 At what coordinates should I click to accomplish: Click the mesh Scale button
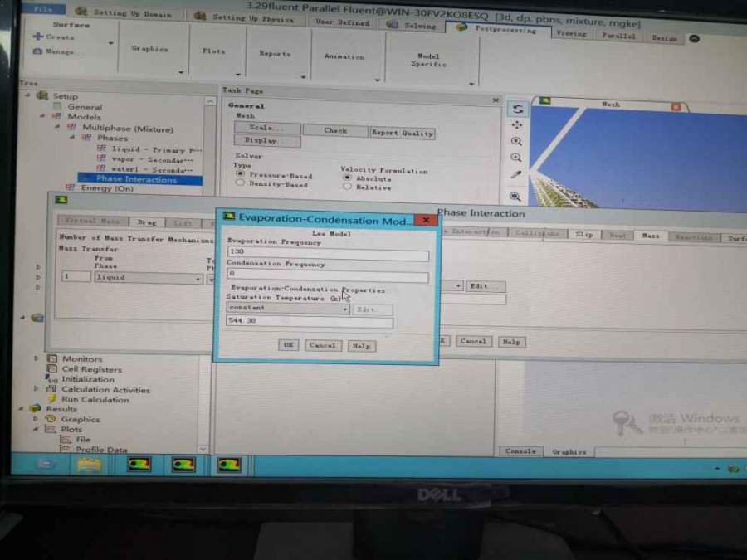click(267, 128)
